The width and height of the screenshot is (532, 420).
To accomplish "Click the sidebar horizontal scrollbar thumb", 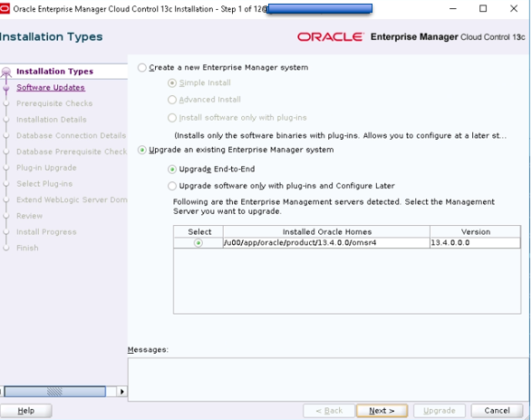I will (x=54, y=392).
